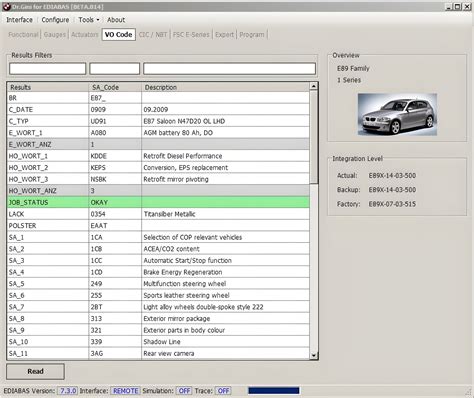This screenshot has height=398, width=474.
Task: Select the green JOB_STATUS row
Action: [158, 202]
